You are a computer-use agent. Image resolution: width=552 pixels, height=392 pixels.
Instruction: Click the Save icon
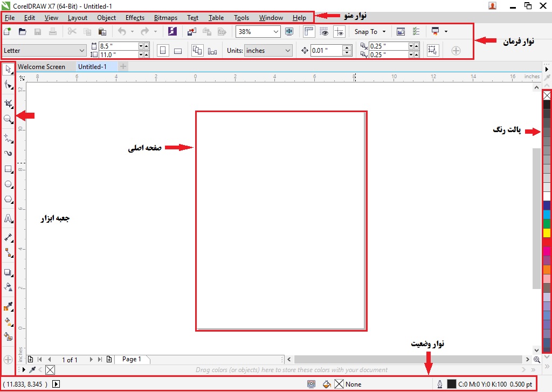pos(38,32)
